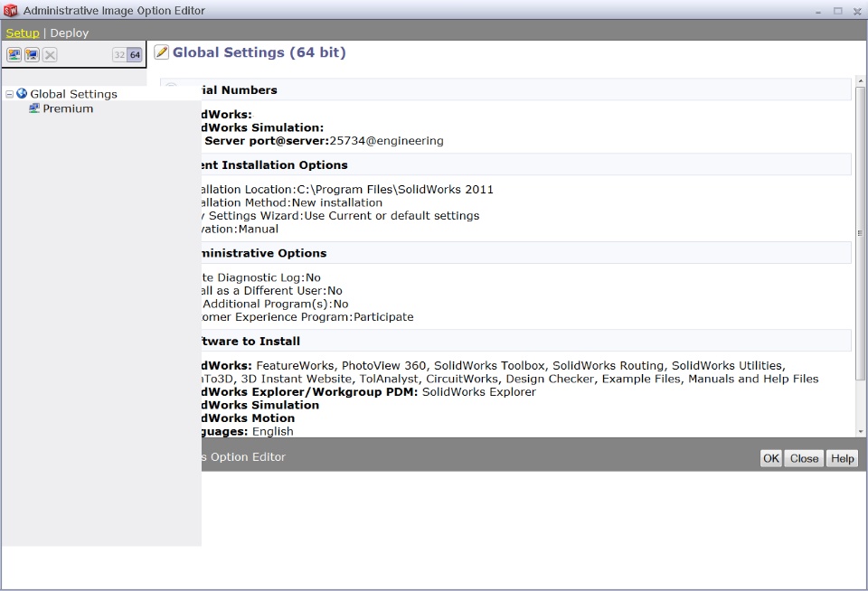Click the 'SolidWorks Motion' line
The height and width of the screenshot is (591, 868).
coord(248,418)
